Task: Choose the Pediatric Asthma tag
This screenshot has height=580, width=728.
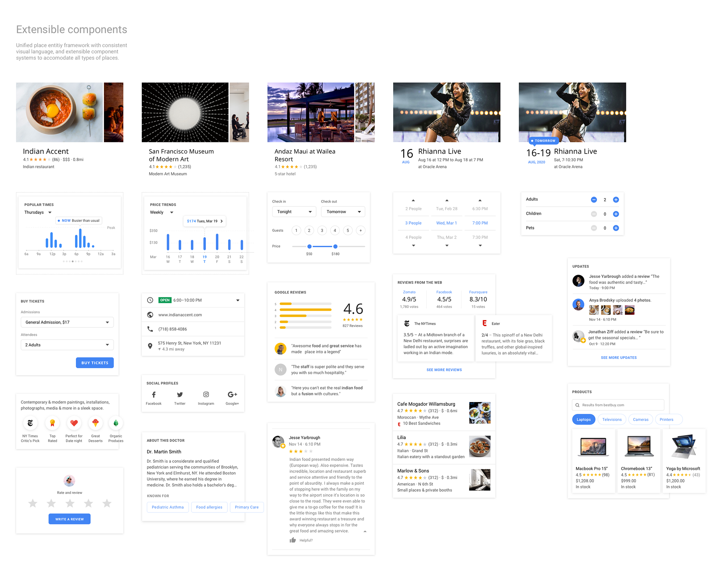Action: (168, 507)
